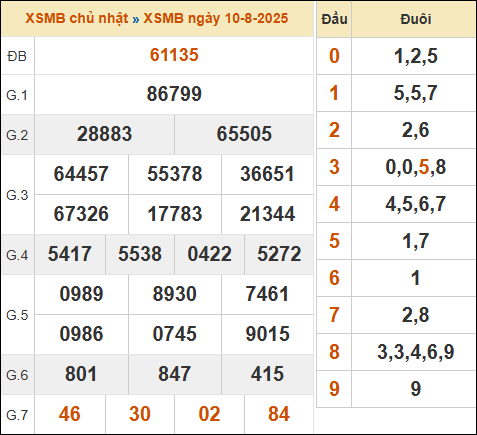This screenshot has height=435, width=477.
Task: Click the ĐB row label
Action: click(17, 56)
